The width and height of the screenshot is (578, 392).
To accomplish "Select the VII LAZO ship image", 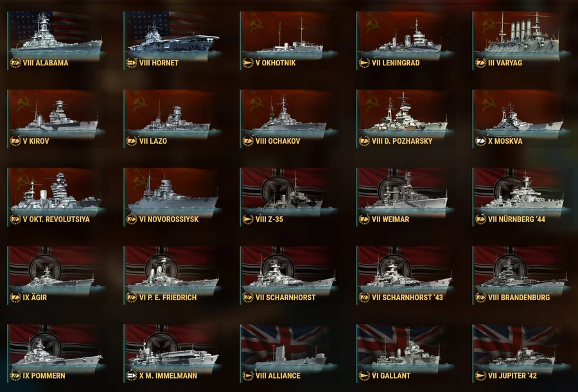I will click(172, 119).
